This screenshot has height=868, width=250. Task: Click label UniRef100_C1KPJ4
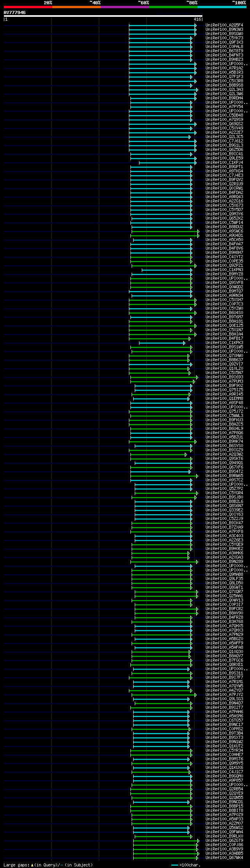coord(224,163)
